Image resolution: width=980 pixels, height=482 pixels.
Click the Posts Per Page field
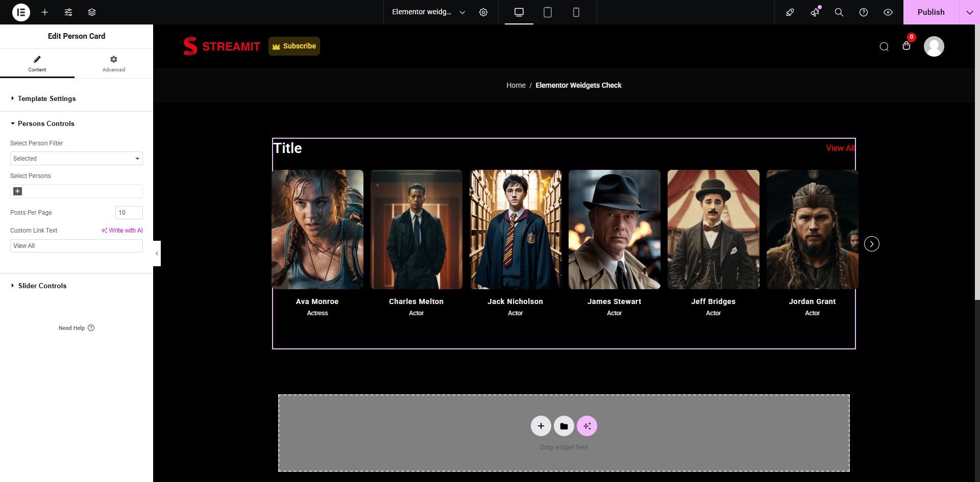pyautogui.click(x=129, y=213)
